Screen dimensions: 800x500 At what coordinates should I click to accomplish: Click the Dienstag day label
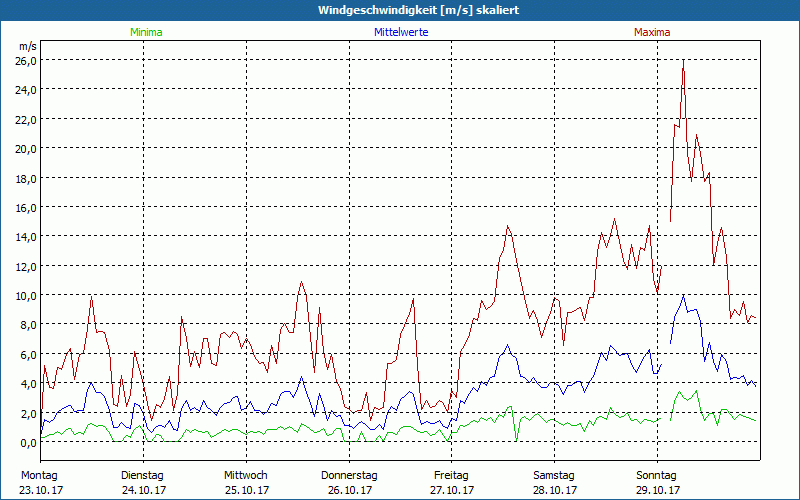[142, 476]
